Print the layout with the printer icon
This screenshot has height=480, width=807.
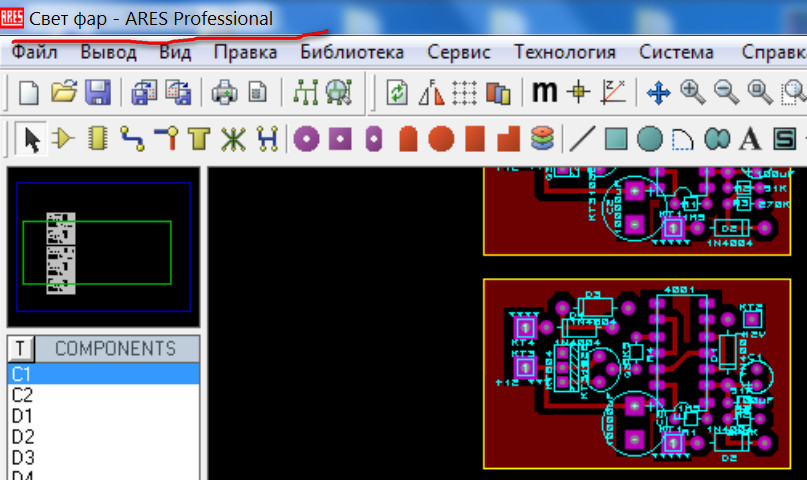click(224, 93)
